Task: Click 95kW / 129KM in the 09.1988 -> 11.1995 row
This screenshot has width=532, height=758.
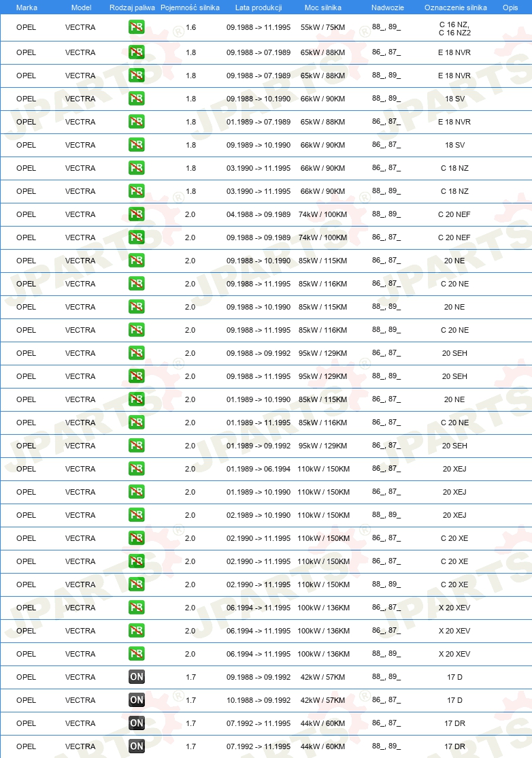Action: coord(322,376)
